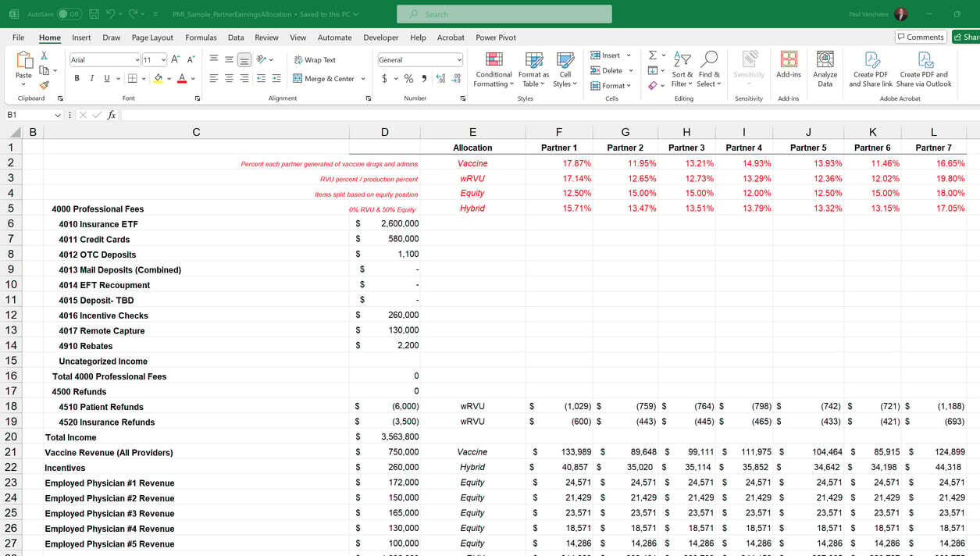Open the General number format dropdown

pyautogui.click(x=420, y=59)
